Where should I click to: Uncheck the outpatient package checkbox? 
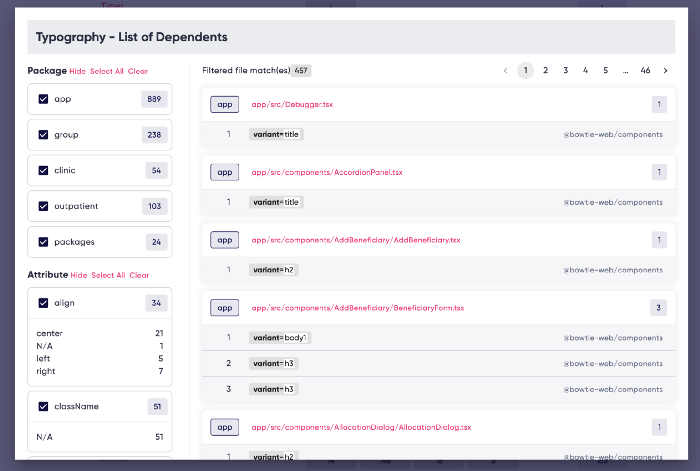tap(43, 206)
